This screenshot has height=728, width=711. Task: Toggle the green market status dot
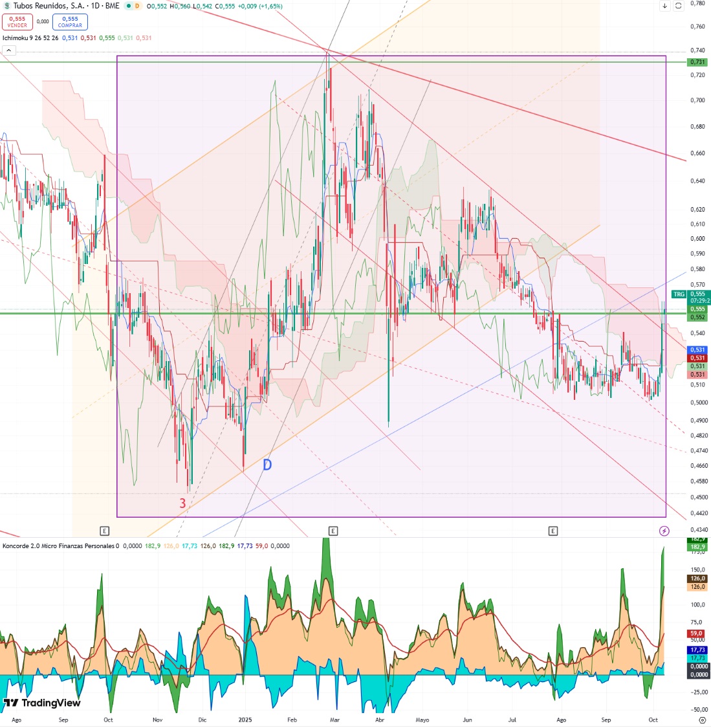[x=129, y=6]
